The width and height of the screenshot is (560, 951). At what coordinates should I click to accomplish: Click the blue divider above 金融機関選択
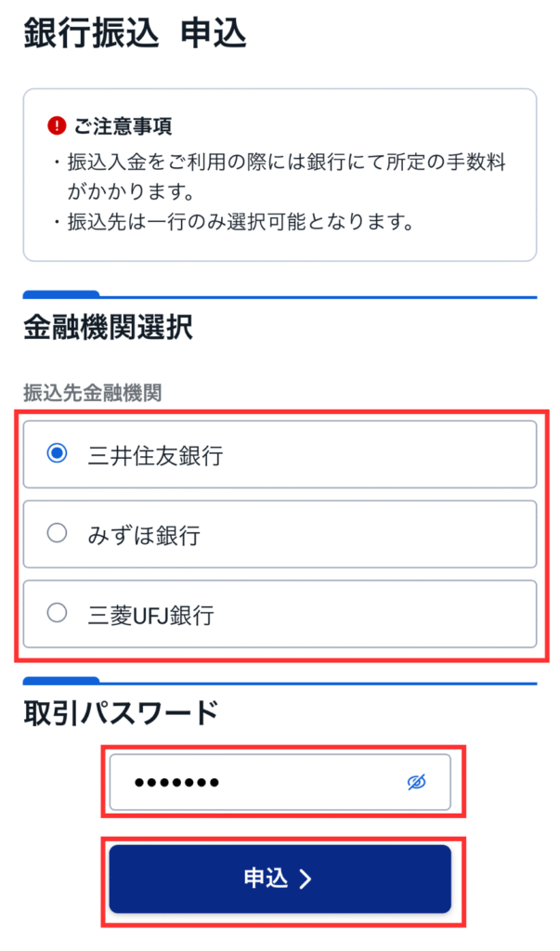click(280, 296)
